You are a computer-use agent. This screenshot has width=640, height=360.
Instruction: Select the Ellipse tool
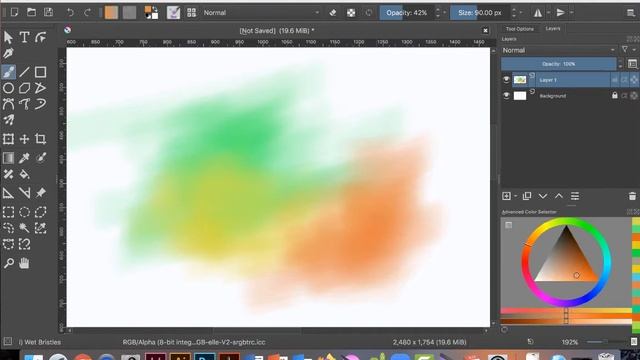coord(8,88)
